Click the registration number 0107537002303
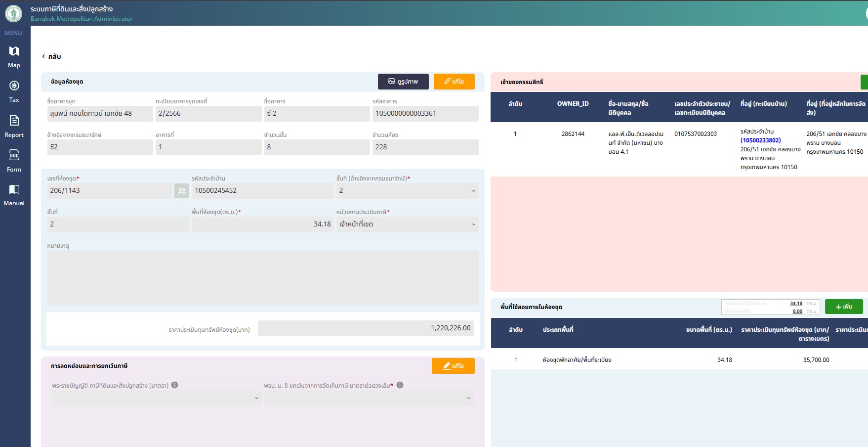The height and width of the screenshot is (447, 868). 696,134
